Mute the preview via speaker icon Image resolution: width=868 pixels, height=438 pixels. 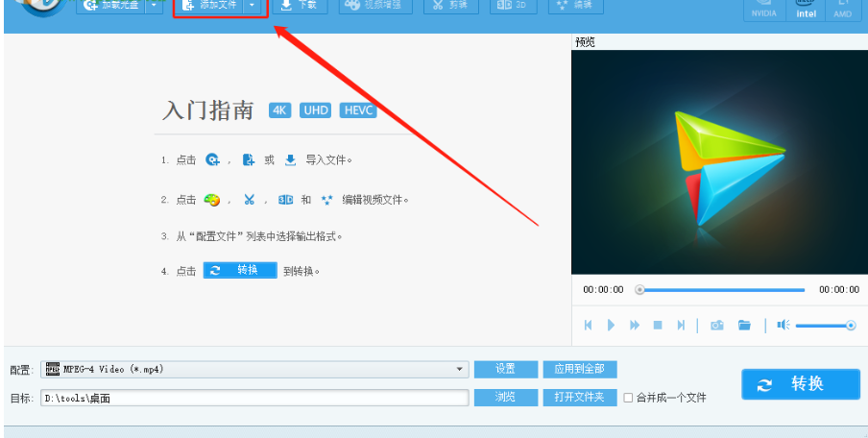(783, 325)
